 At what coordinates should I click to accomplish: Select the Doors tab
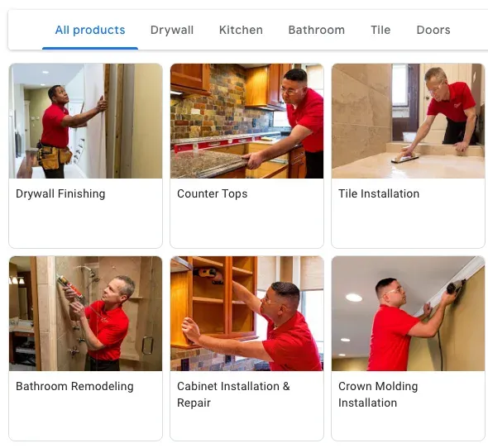click(433, 31)
